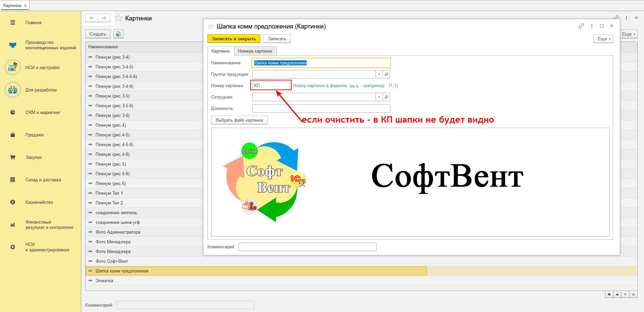Go forward using the right arrow navigation icon

tap(104, 18)
